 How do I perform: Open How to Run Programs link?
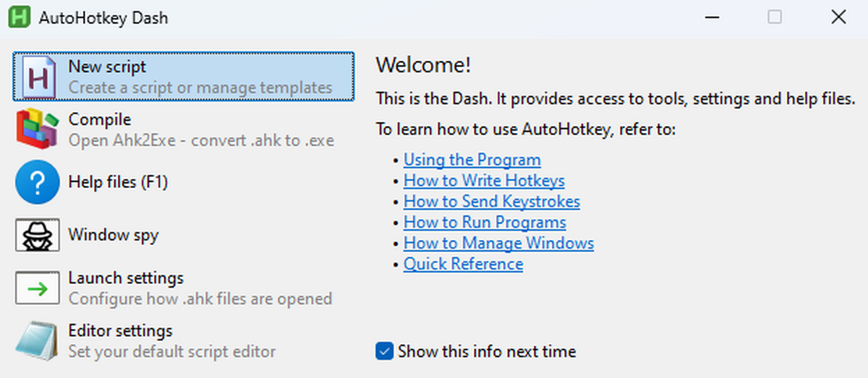click(x=485, y=223)
